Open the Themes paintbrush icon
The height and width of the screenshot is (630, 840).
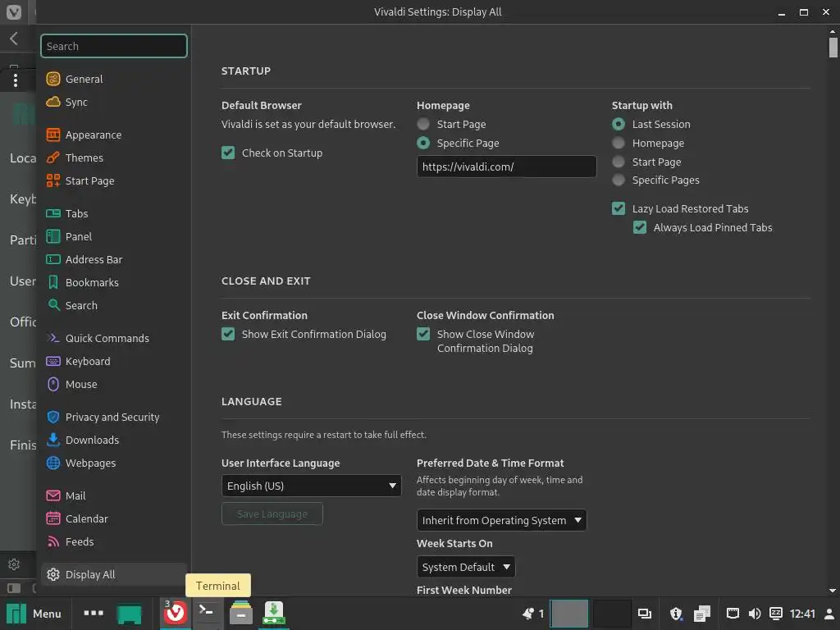(x=53, y=158)
